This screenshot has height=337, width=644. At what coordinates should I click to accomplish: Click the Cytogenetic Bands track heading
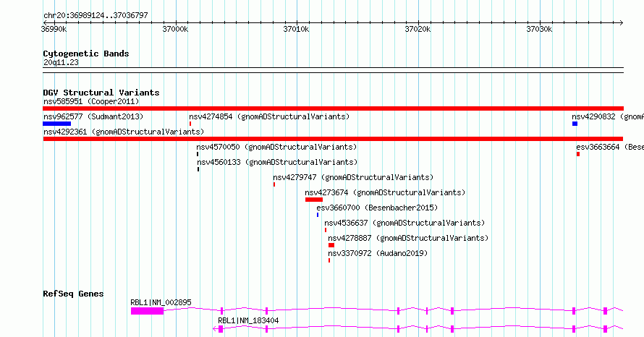tap(86, 54)
